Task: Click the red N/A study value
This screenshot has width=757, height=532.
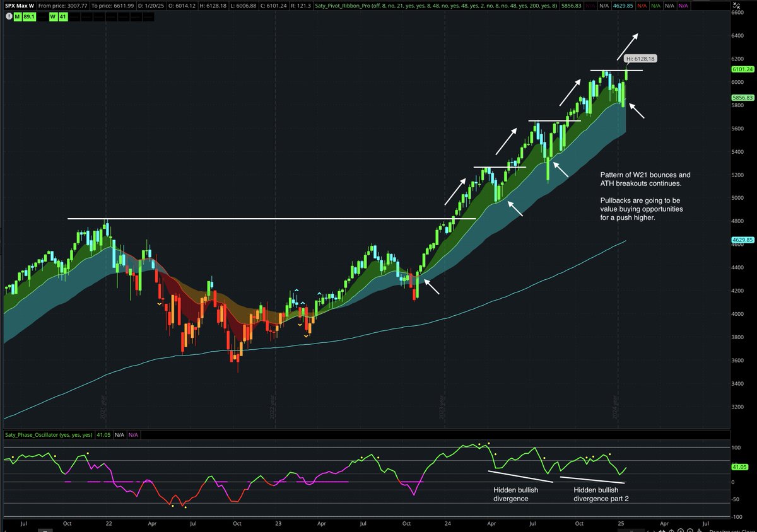Action: (x=641, y=6)
